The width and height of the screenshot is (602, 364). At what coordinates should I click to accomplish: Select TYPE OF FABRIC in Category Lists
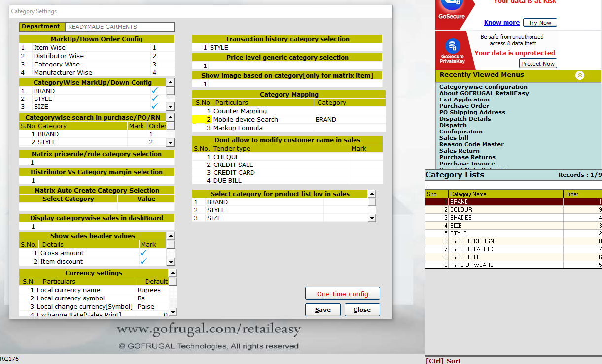[x=513, y=249]
